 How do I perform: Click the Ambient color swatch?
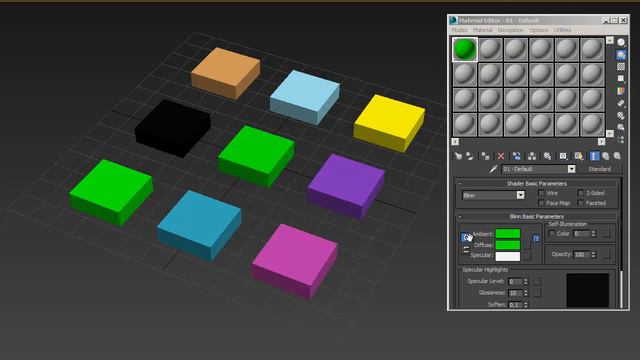click(508, 233)
